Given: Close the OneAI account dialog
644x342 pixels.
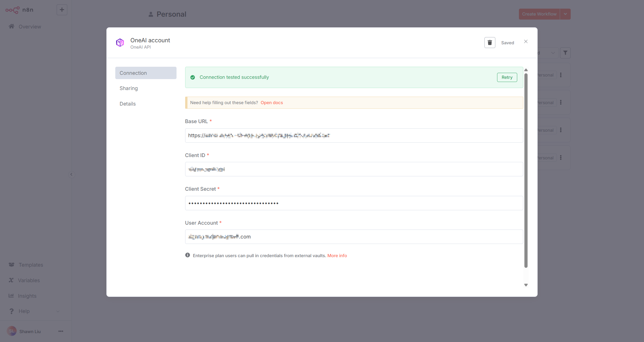Looking at the screenshot, I should coord(526,41).
